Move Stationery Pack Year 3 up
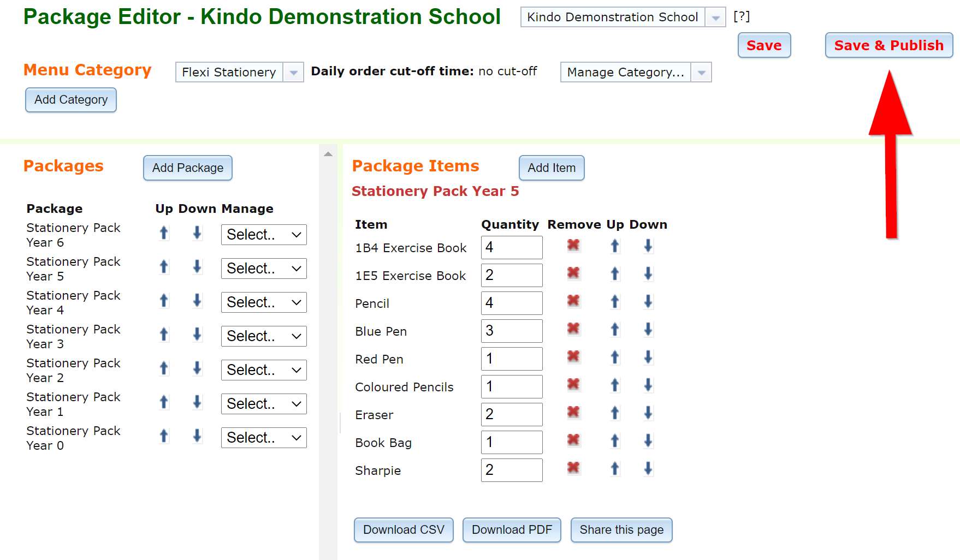The height and width of the screenshot is (560, 960). [164, 335]
